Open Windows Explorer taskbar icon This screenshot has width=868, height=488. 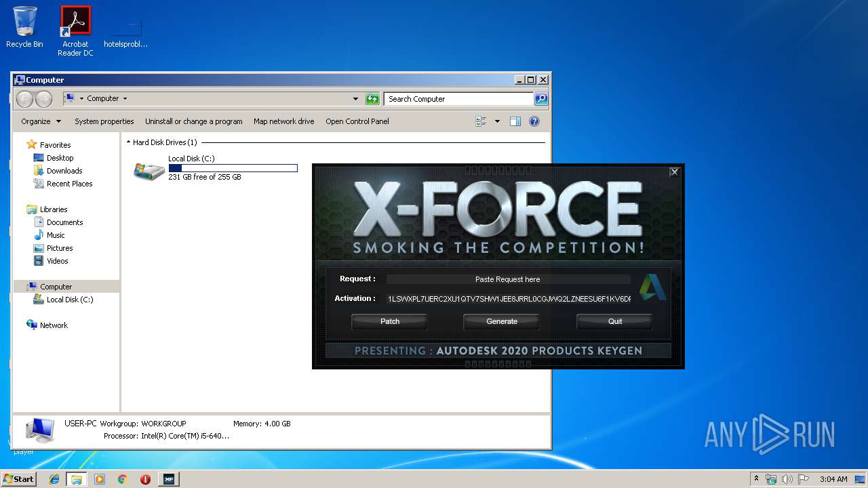[x=77, y=479]
